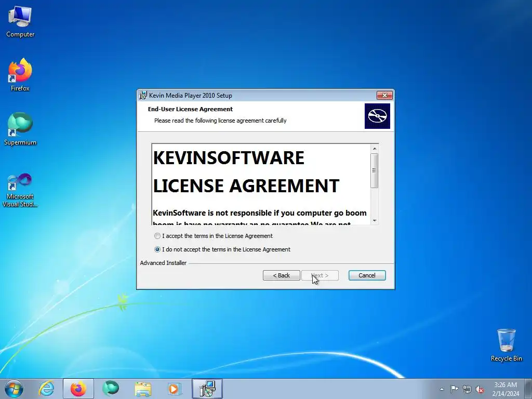The width and height of the screenshot is (532, 399).
Task: Click the setup title bar installer icon
Action: click(143, 96)
